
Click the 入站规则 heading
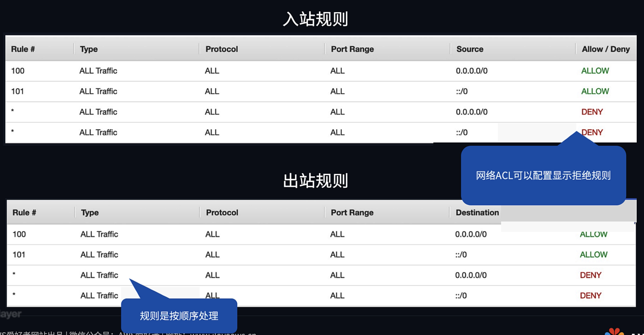316,19
